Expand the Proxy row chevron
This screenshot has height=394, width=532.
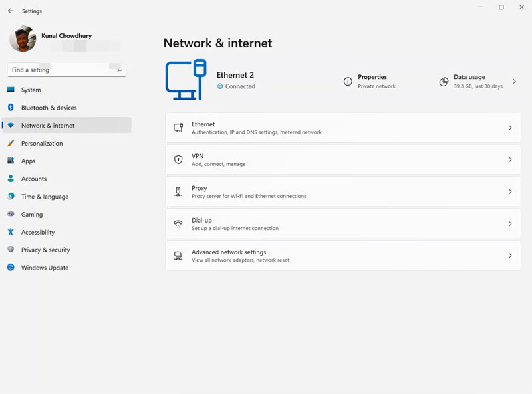[510, 191]
